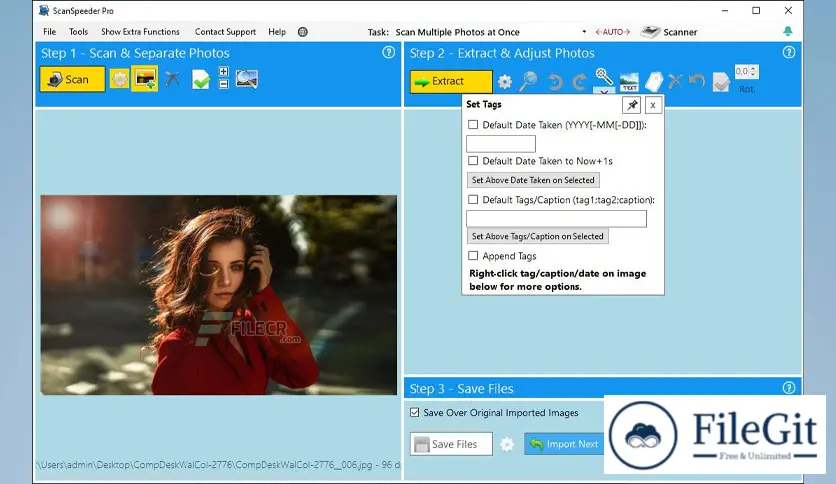This screenshot has width=836, height=484.
Task: Enable Default Date Taken to Now+1s
Action: click(473, 160)
